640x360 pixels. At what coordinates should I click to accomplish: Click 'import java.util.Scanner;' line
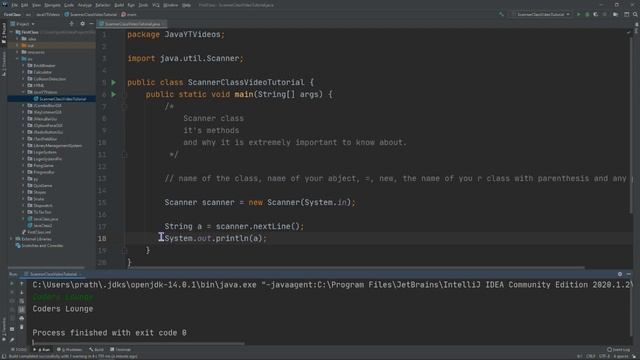[185, 58]
